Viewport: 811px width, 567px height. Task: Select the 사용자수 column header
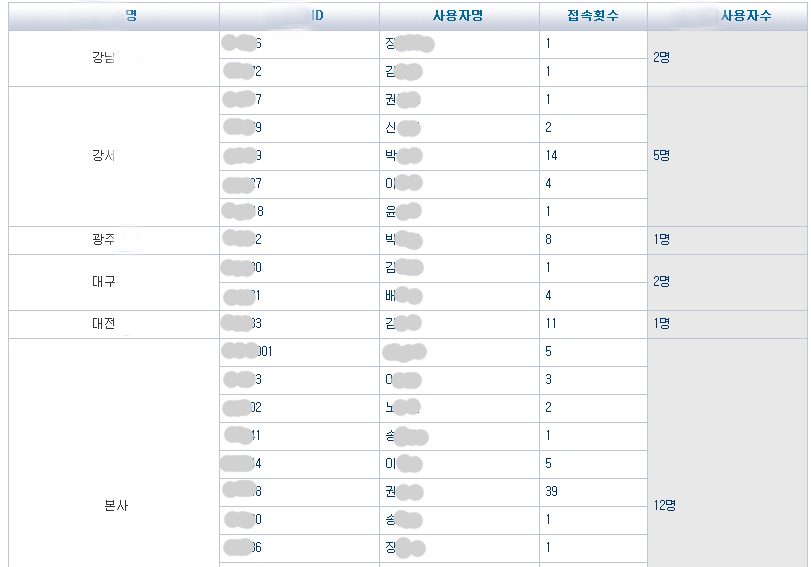[746, 16]
